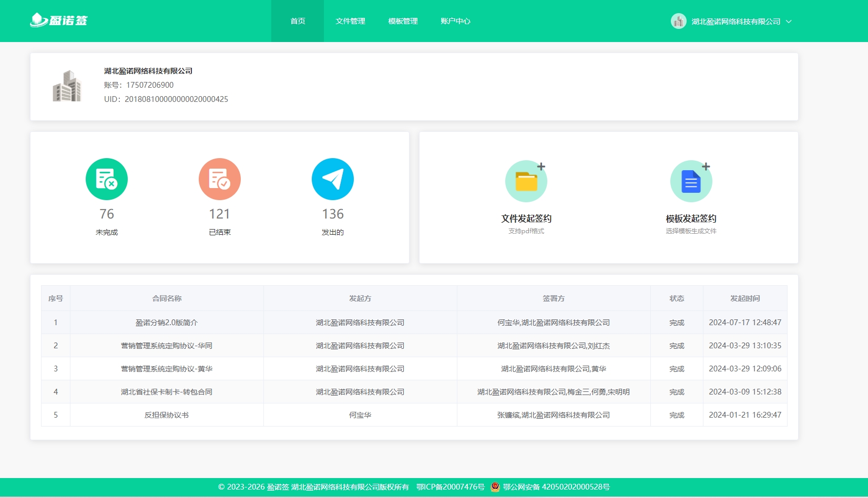Select contract 湖北省社保卡制卡-转包合同
Viewport: 868px width, 498px height.
pyautogui.click(x=166, y=391)
